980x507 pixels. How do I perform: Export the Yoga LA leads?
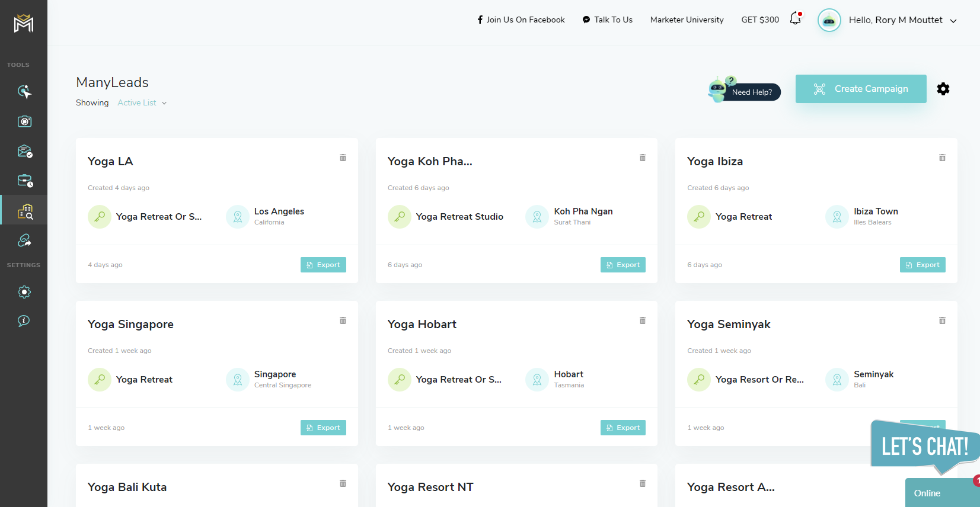click(323, 265)
